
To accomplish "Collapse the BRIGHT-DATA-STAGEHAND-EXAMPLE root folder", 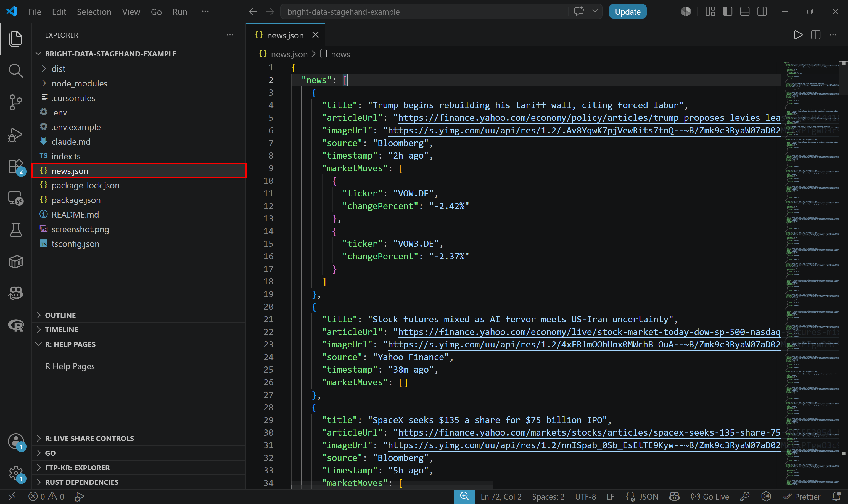I will [x=139, y=54].
